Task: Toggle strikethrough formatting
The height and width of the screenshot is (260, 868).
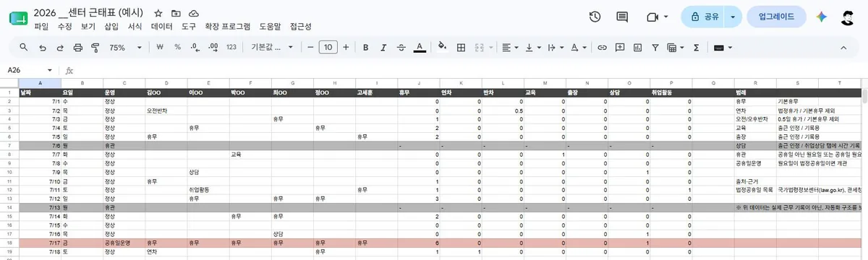Action: pos(401,47)
